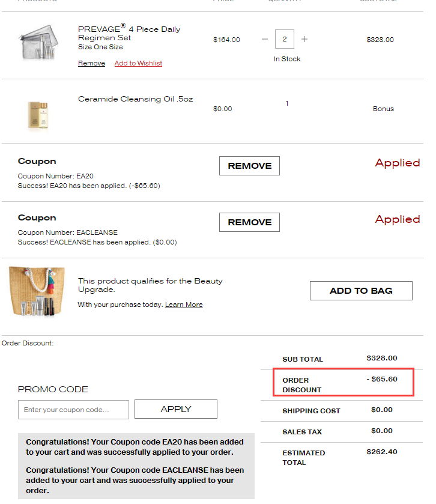The image size is (436, 504).
Task: Add the PREVAGE set to Wishlist
Action: point(138,63)
